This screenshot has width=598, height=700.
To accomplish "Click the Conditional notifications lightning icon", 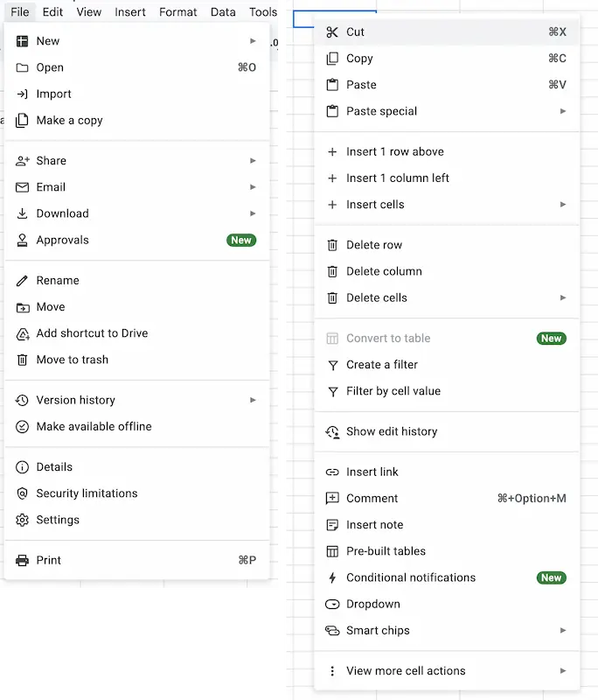I will [332, 577].
